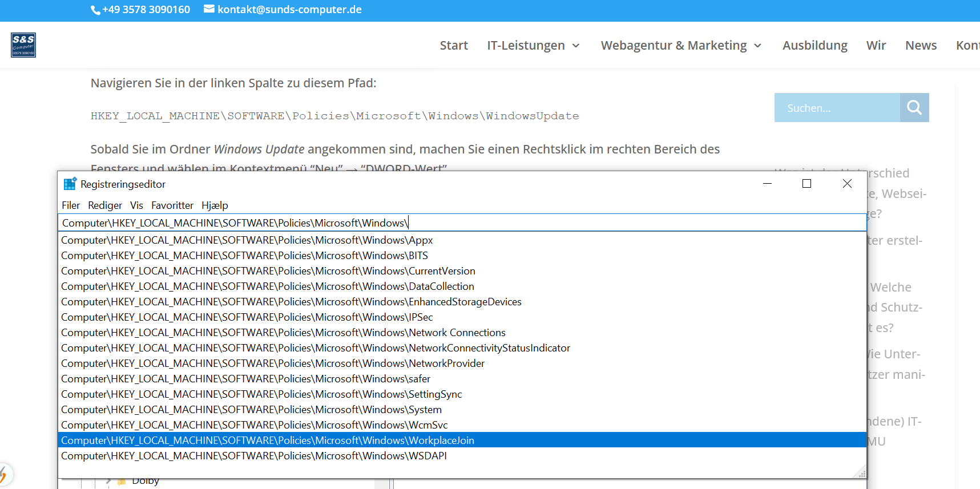980x489 pixels.
Task: Open the Vis menu
Action: 136,205
